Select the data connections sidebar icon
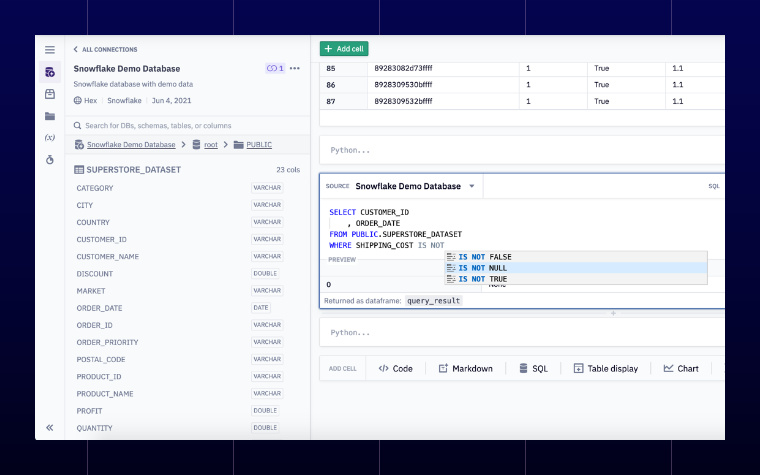This screenshot has height=475, width=760. click(50, 72)
